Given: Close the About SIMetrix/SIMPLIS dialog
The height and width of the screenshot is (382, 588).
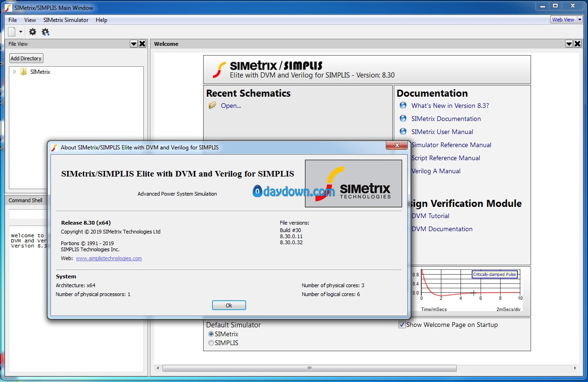Looking at the screenshot, I should [397, 145].
